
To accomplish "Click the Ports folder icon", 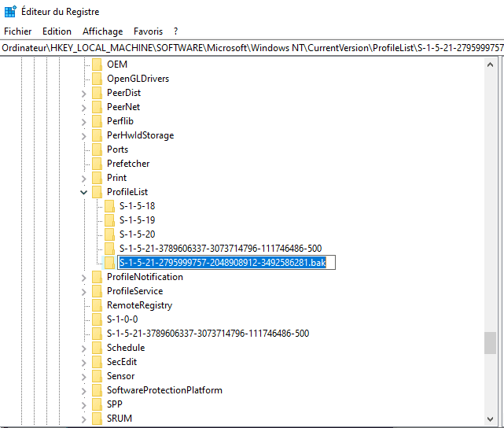I will click(x=97, y=149).
